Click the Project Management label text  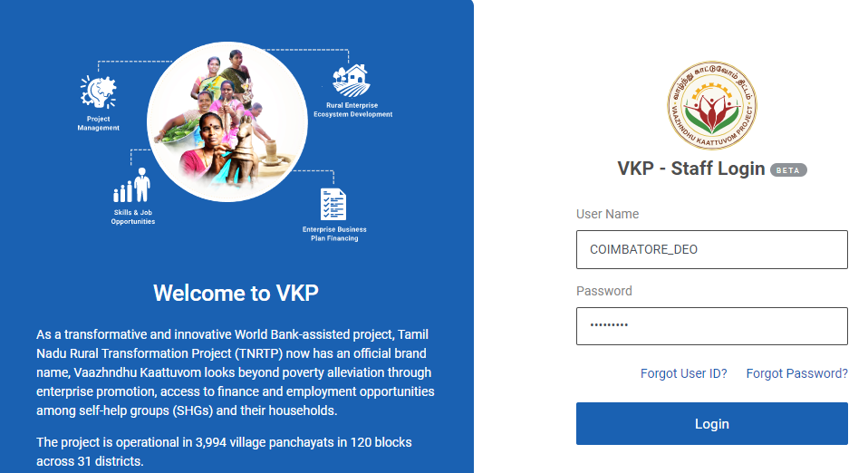98,123
